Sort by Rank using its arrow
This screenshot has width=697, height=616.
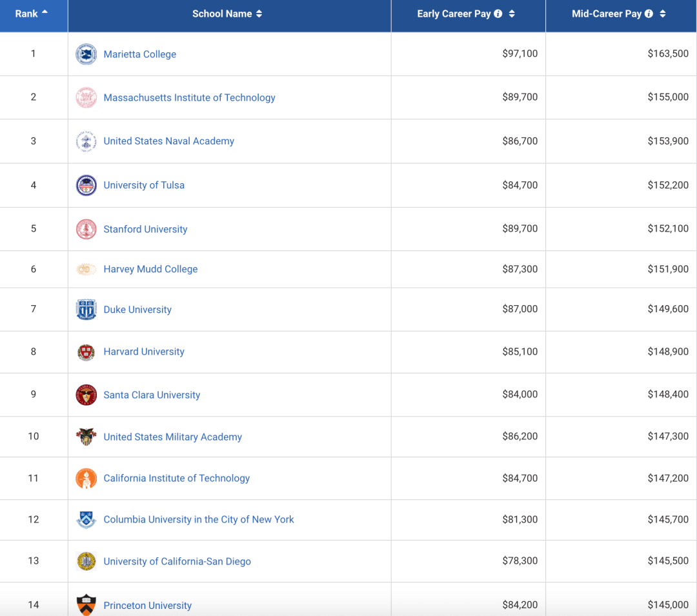tap(45, 12)
